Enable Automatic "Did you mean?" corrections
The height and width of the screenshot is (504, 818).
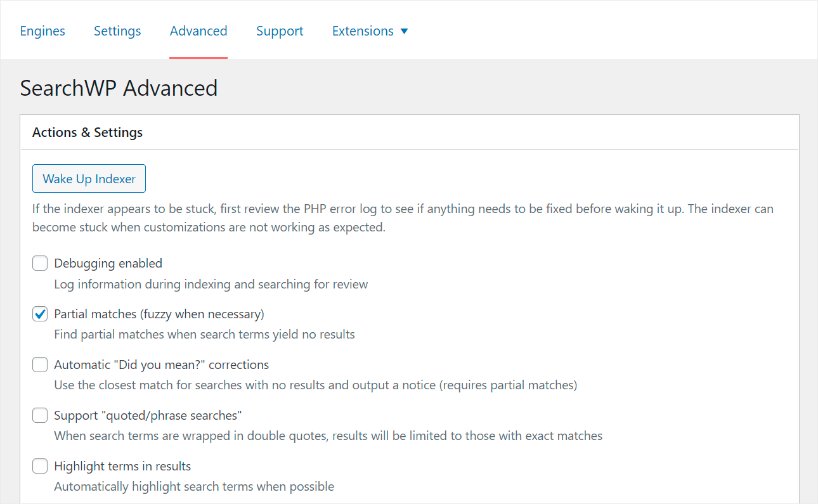[x=39, y=364]
